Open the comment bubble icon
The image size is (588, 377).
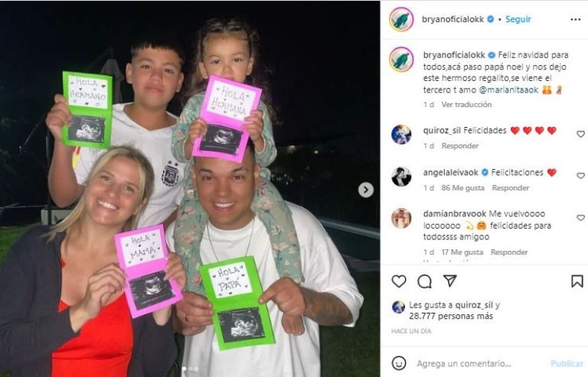424,281
